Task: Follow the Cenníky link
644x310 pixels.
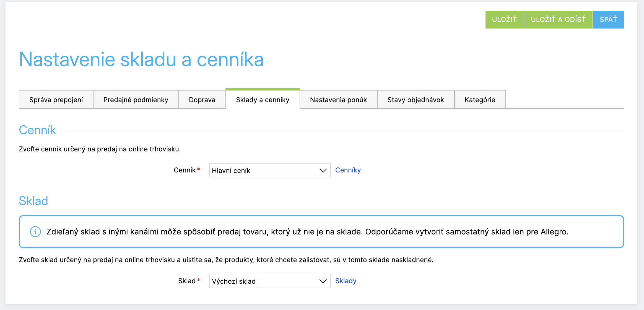Action: [x=348, y=170]
